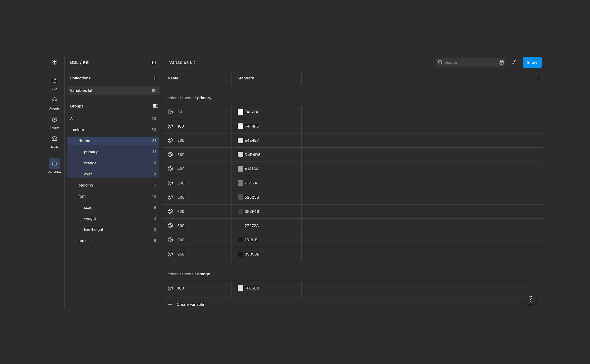Image resolution: width=590 pixels, height=364 pixels.
Task: Open the FAFAFA color swatch
Action: [x=240, y=112]
